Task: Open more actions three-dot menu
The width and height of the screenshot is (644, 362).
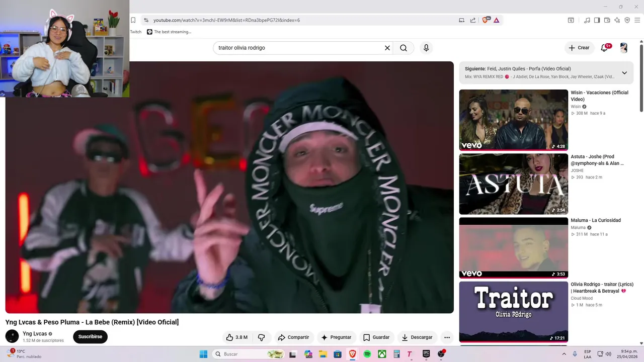Action: (x=447, y=337)
